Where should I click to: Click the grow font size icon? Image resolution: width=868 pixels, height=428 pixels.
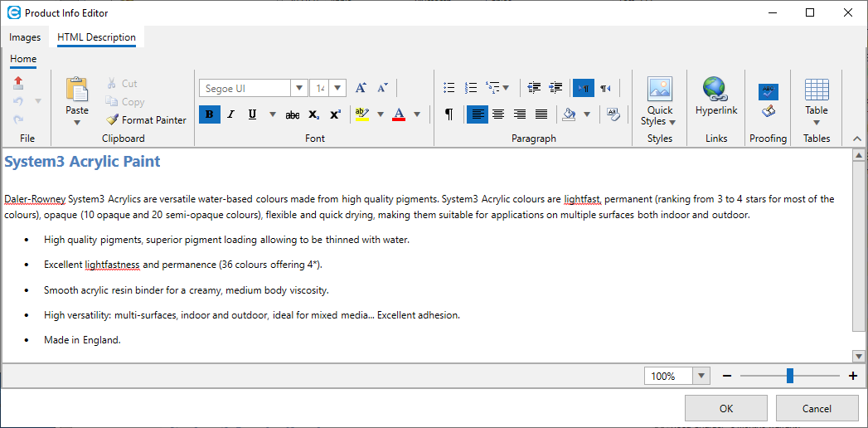tap(361, 88)
